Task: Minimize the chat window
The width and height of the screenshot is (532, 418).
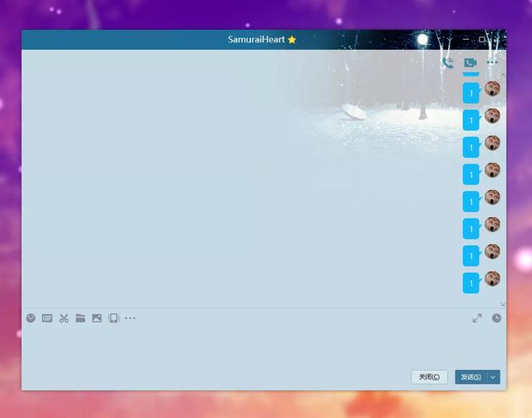Action: pos(465,39)
